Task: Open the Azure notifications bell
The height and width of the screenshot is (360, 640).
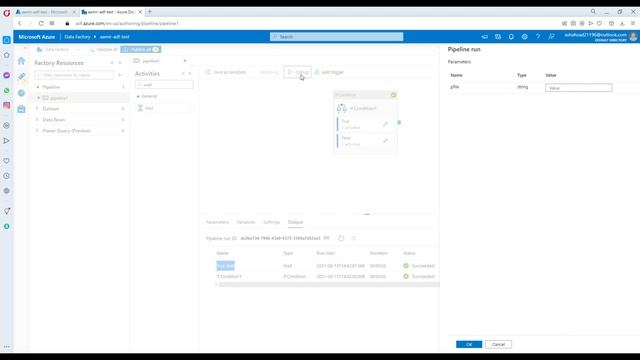Action: [511, 37]
